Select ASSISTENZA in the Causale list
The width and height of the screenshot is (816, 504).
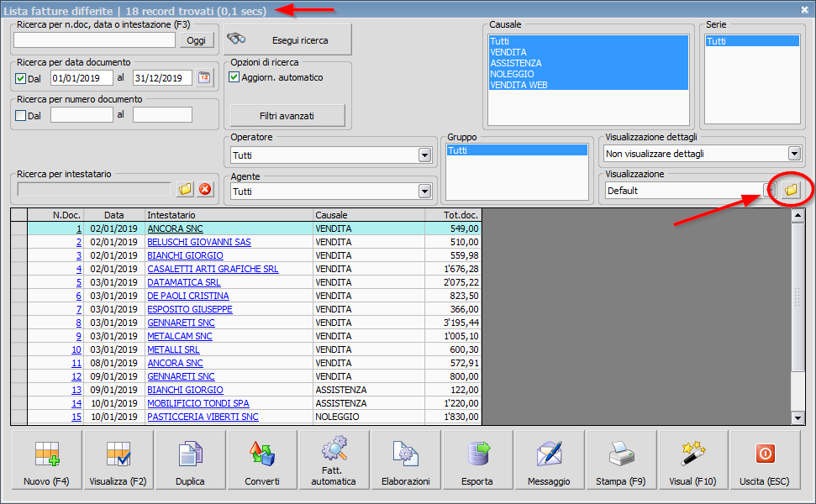click(588, 63)
